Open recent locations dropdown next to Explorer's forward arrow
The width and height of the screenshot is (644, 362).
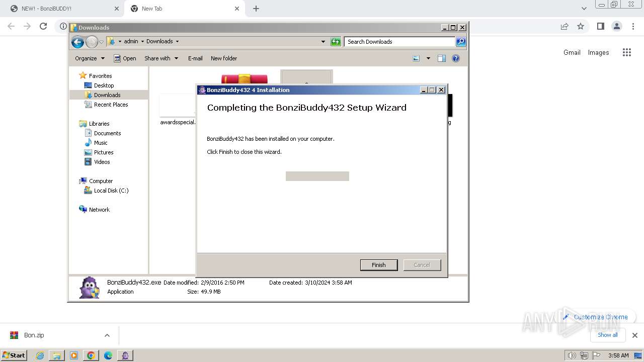(101, 42)
